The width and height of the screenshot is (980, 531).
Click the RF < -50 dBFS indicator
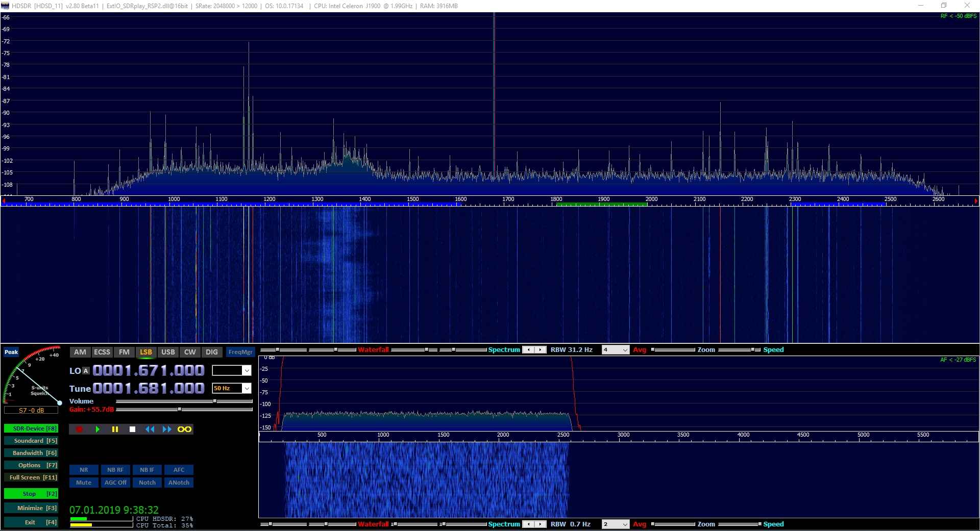tap(959, 16)
